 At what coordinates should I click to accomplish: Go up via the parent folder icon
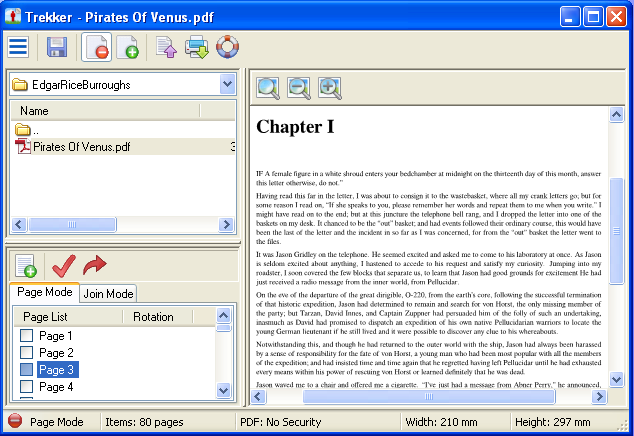coord(23,130)
